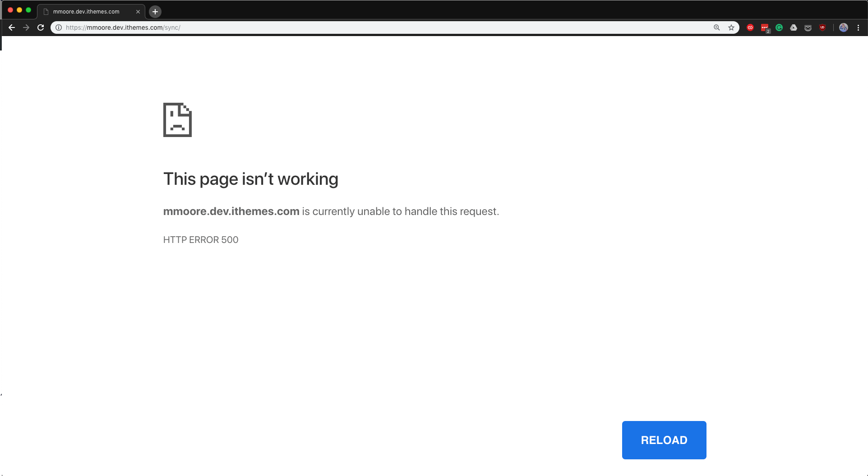868x476 pixels.
Task: Open a new browser tab
Action: point(155,12)
